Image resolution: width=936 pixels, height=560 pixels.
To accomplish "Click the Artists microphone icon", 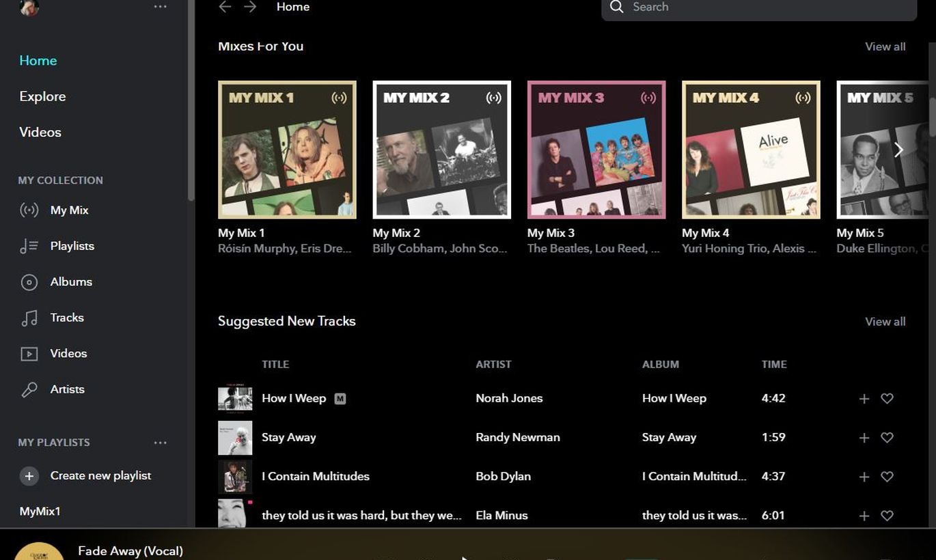I will pyautogui.click(x=29, y=389).
